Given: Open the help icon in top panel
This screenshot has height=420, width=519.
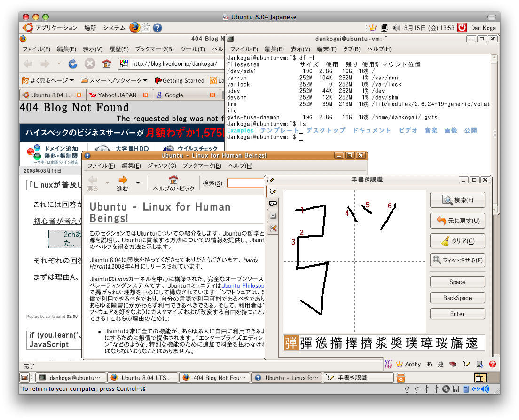Looking at the screenshot, I should [x=157, y=28].
